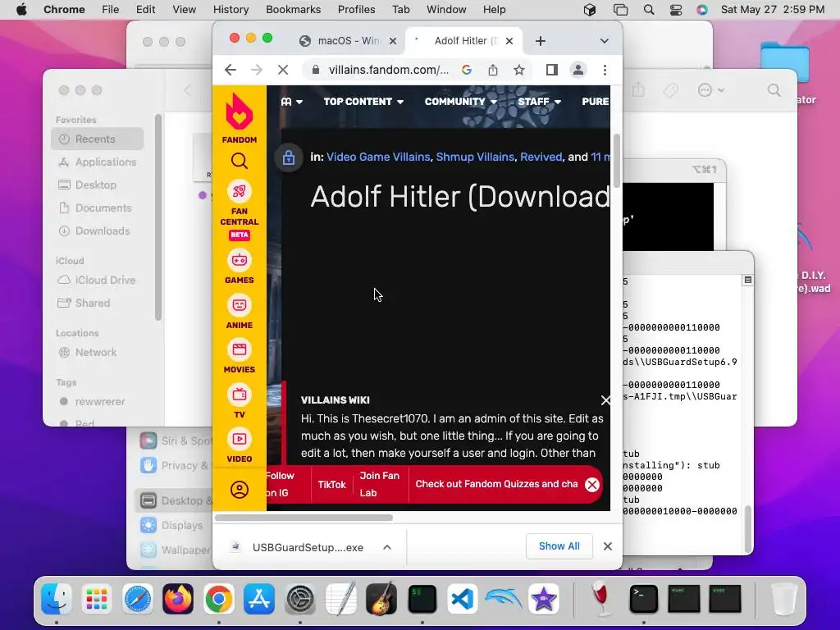The image size is (840, 630).
Task: Open a new Chrome tab
Action: coord(540,41)
